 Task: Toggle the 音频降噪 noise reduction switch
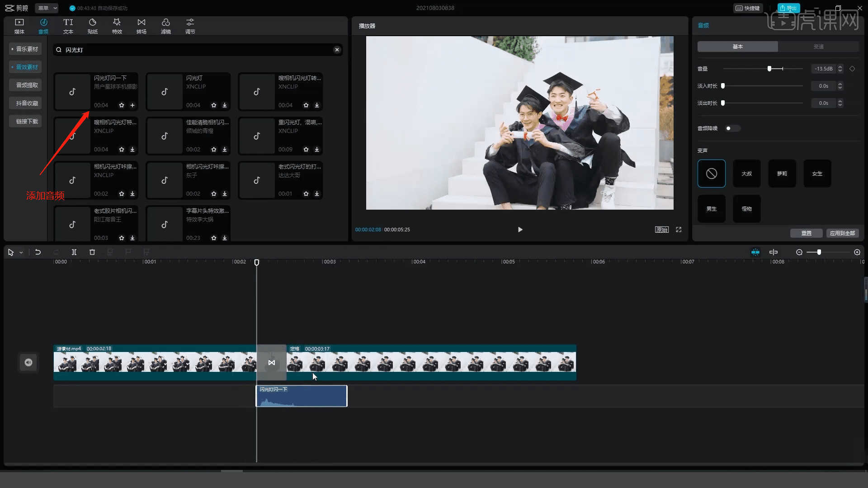point(732,128)
